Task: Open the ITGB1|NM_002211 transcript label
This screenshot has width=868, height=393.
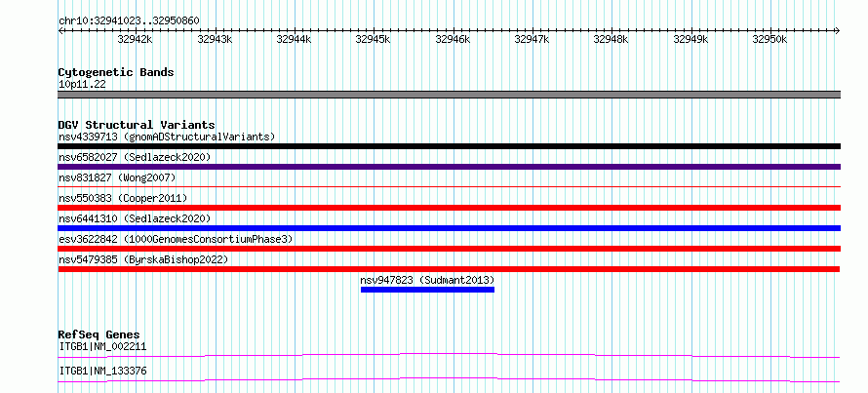Action: coord(102,347)
